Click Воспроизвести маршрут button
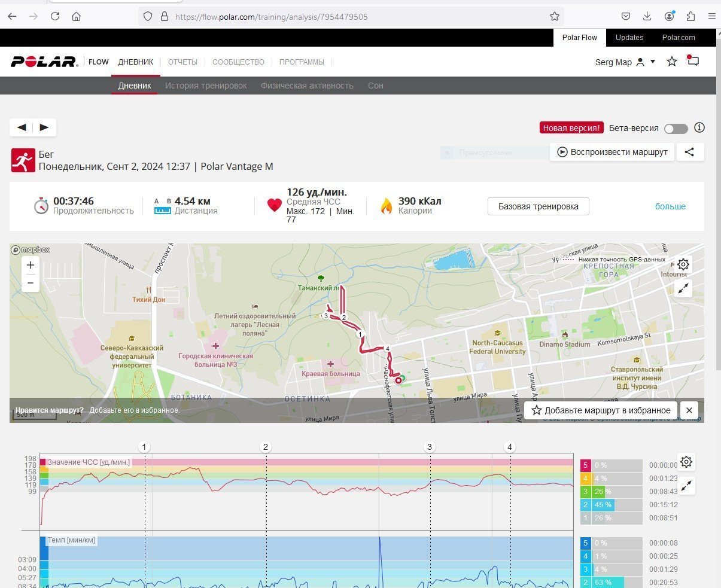 612,152
